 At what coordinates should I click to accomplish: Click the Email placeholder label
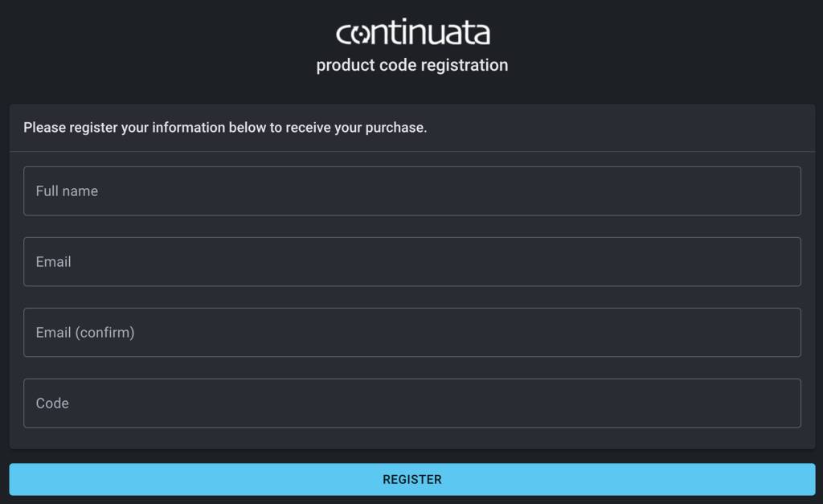coord(53,261)
